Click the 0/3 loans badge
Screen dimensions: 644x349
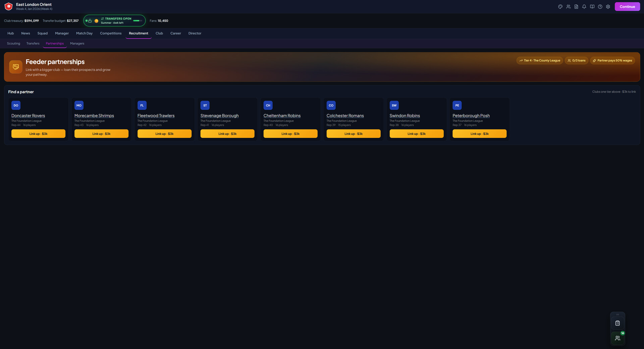[x=577, y=60]
